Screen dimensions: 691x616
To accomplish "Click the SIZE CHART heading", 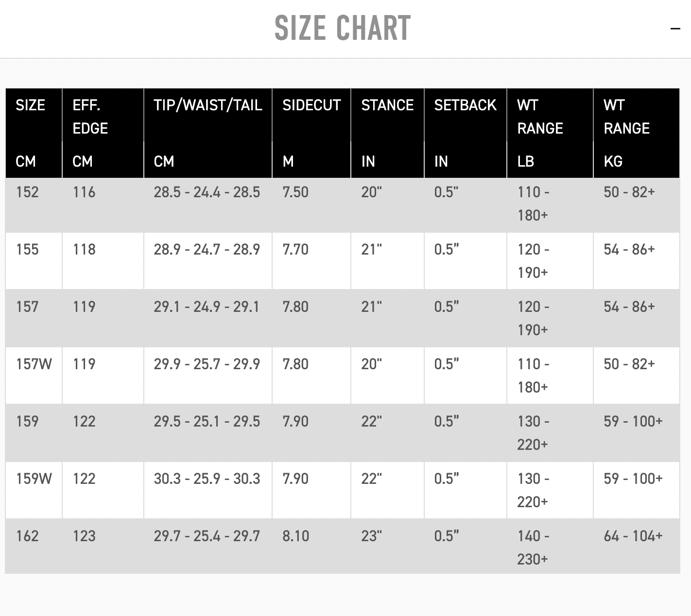I will 343,28.
